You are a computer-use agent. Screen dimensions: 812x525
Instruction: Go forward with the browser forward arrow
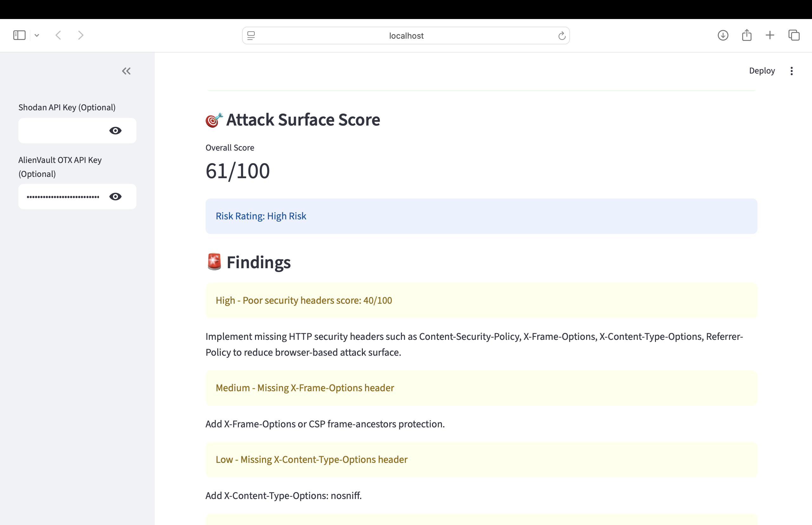click(x=81, y=35)
